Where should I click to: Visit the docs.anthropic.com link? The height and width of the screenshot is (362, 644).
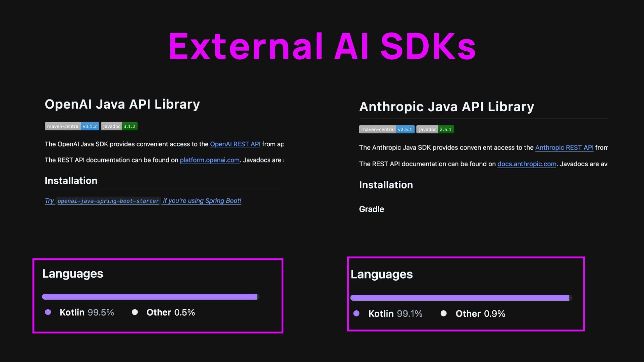527,164
